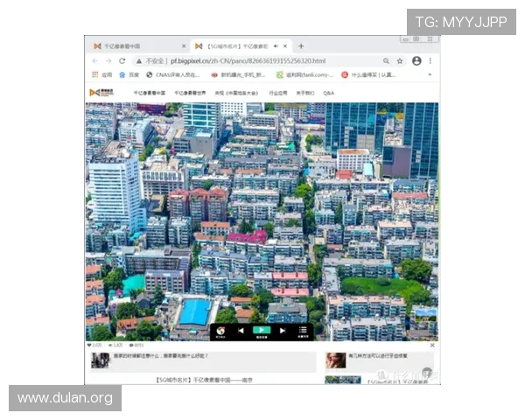
Task: Open the aerial city thumbnail at bottom right
Action: [343, 380]
